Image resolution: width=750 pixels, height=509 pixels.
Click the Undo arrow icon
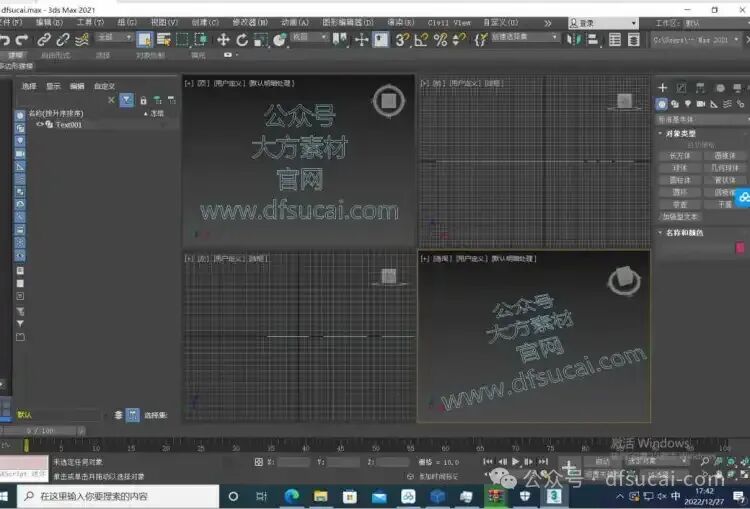5,40
